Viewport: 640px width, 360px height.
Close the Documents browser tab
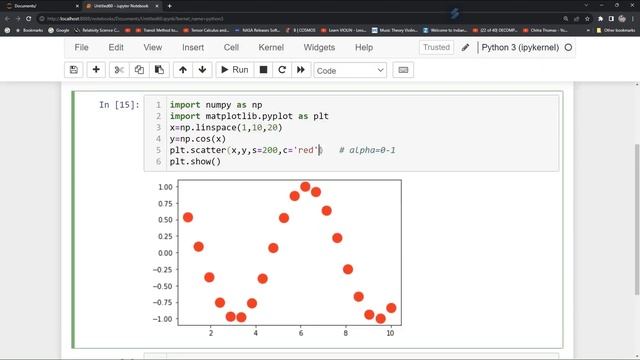point(78,6)
